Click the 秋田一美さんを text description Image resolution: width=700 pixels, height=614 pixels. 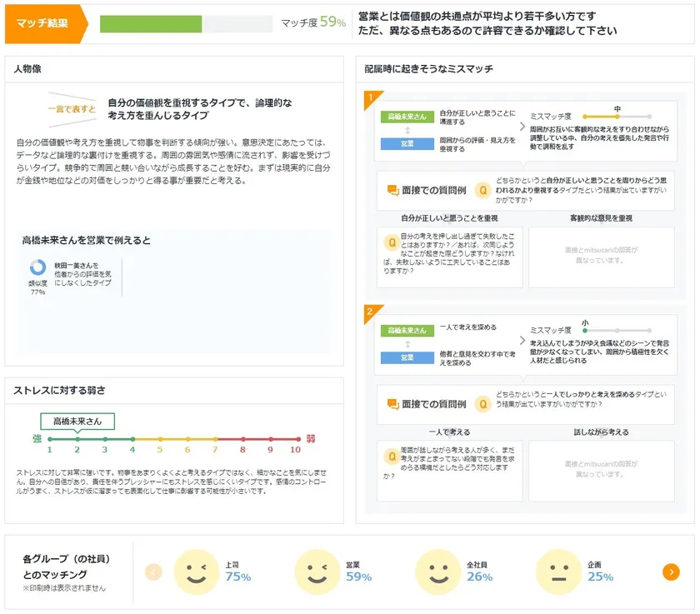coord(82,274)
